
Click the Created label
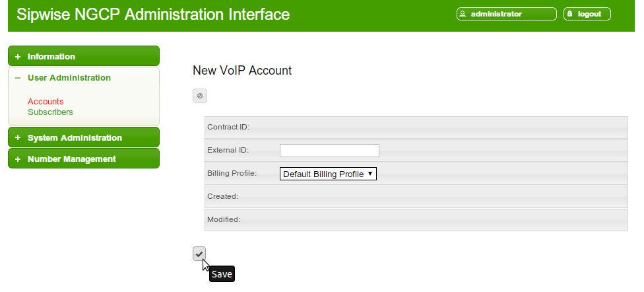222,196
